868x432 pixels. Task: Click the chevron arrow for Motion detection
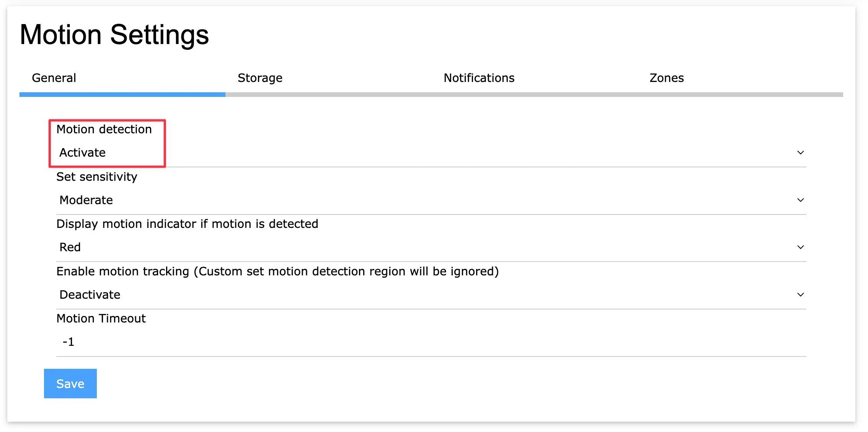coord(800,153)
